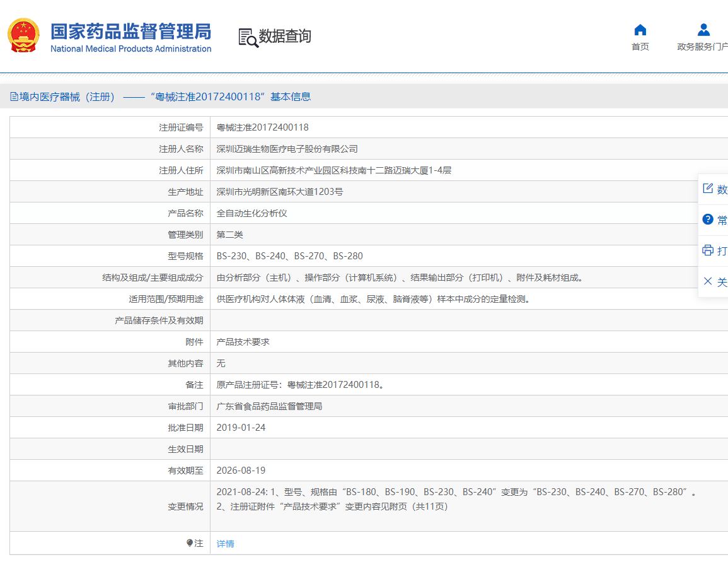Image resolution: width=728 pixels, height=562 pixels.
Task: Click 广东省食品药品监督管理局 cell
Action: 269,406
